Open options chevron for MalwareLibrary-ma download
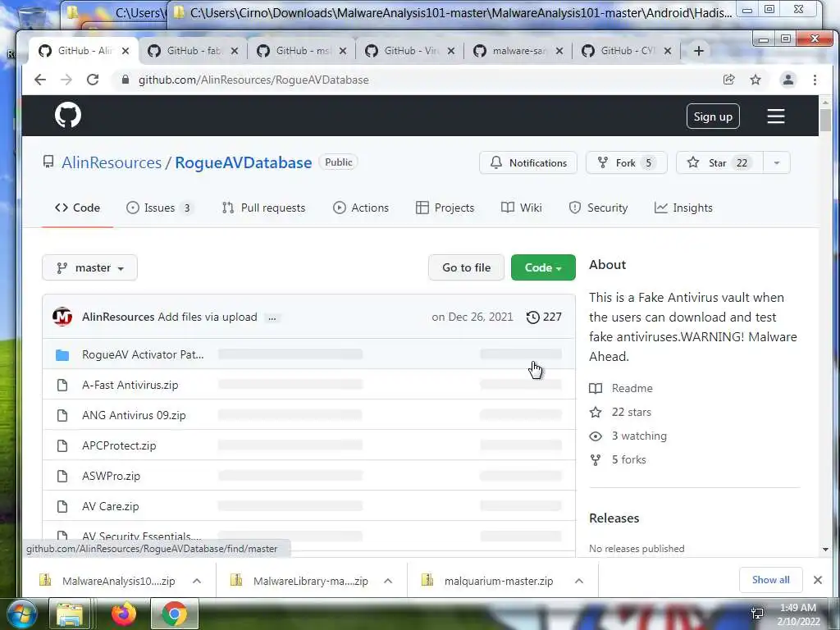The width and height of the screenshot is (840, 630). (x=388, y=581)
